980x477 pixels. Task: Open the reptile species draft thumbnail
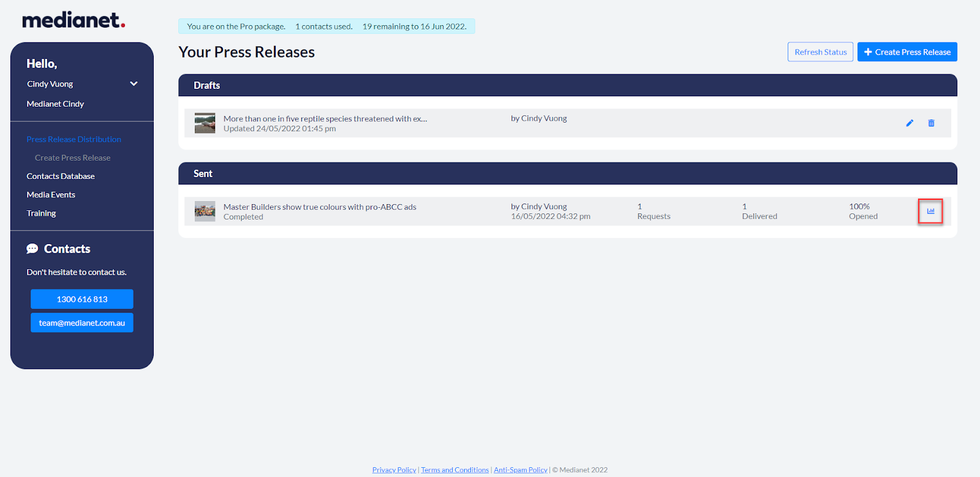click(x=205, y=123)
